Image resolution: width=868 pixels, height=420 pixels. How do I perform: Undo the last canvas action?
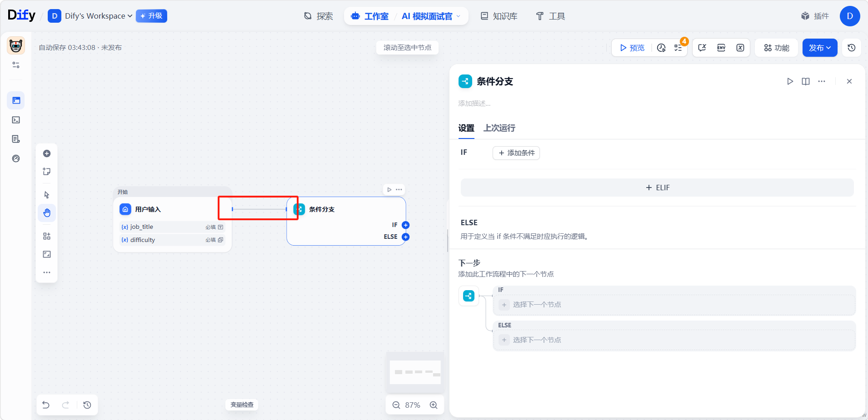coord(46,405)
